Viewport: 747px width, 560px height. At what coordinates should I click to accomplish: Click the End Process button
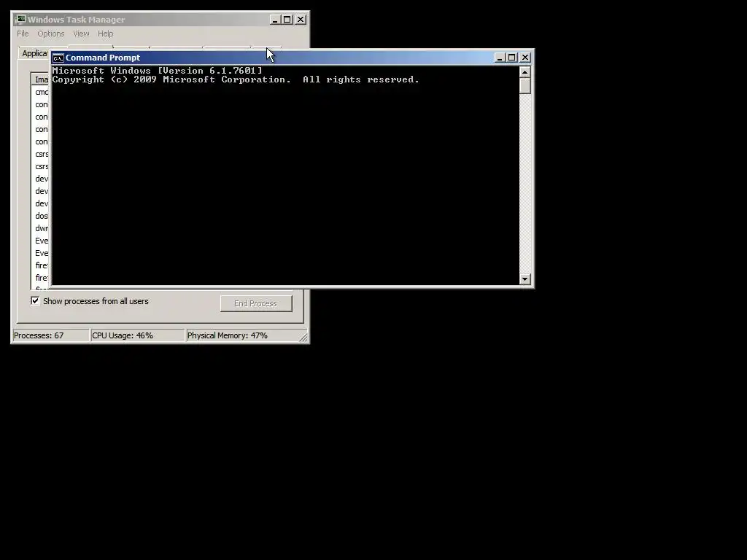(256, 303)
